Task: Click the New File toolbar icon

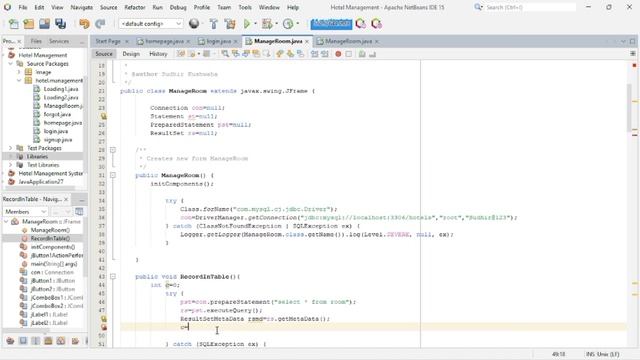Action: tap(13, 24)
